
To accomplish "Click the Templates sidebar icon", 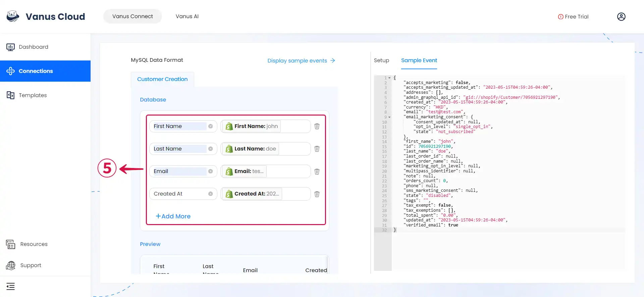I will (10, 95).
